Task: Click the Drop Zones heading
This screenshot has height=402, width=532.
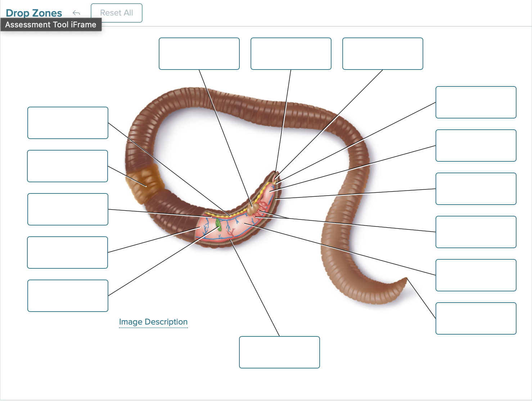Action: coord(33,13)
